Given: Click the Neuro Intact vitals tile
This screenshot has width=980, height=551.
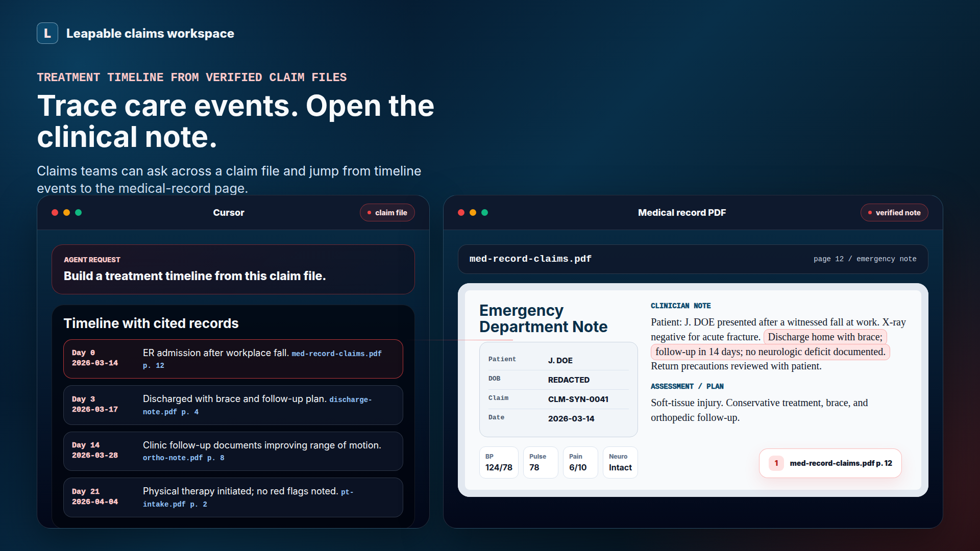Looking at the screenshot, I should [620, 462].
